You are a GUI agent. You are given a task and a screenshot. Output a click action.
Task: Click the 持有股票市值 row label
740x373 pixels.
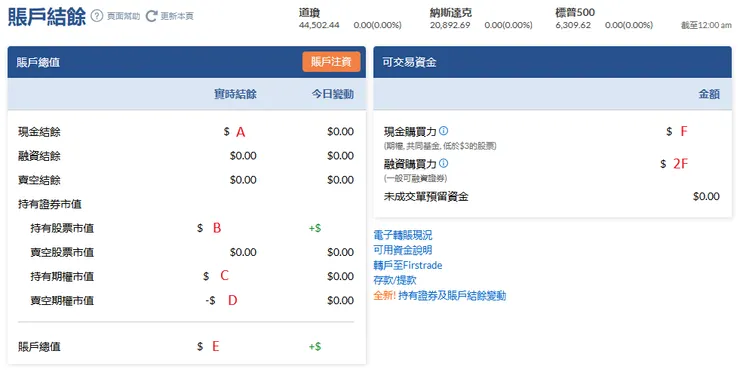(62, 228)
